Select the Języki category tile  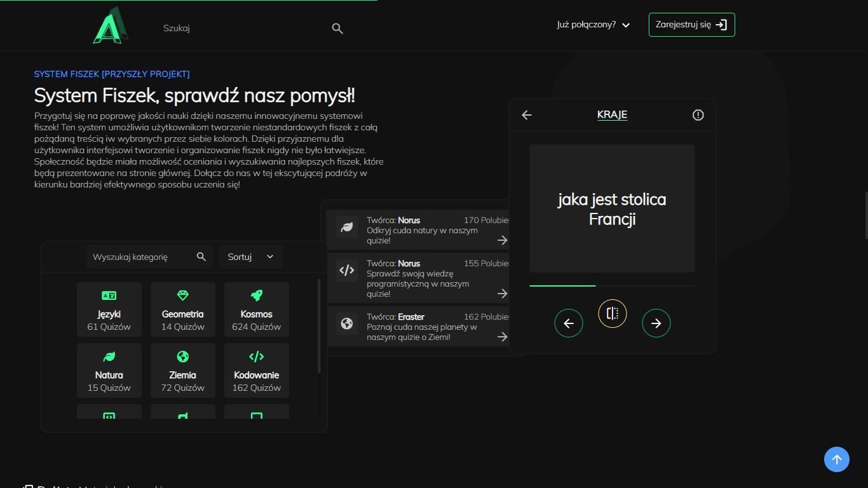109,311
